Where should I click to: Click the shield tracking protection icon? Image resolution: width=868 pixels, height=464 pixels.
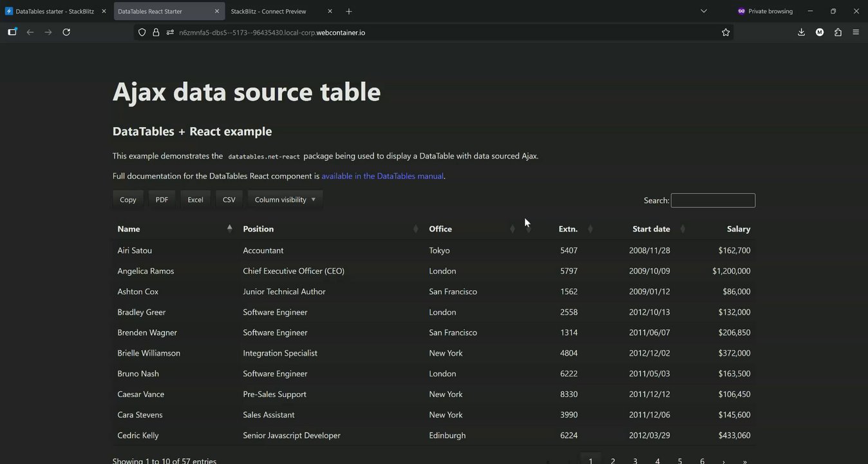(142, 32)
